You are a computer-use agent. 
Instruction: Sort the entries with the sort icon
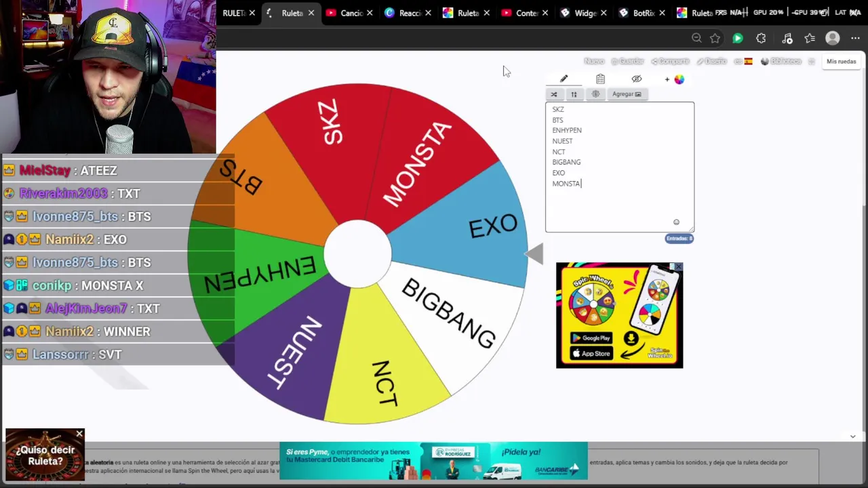coord(574,94)
